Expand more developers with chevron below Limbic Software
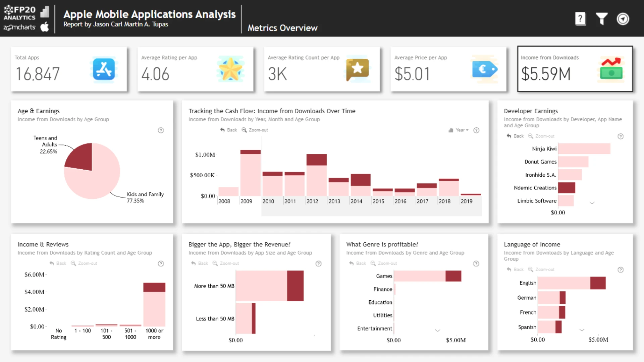The image size is (644, 362). (x=592, y=203)
